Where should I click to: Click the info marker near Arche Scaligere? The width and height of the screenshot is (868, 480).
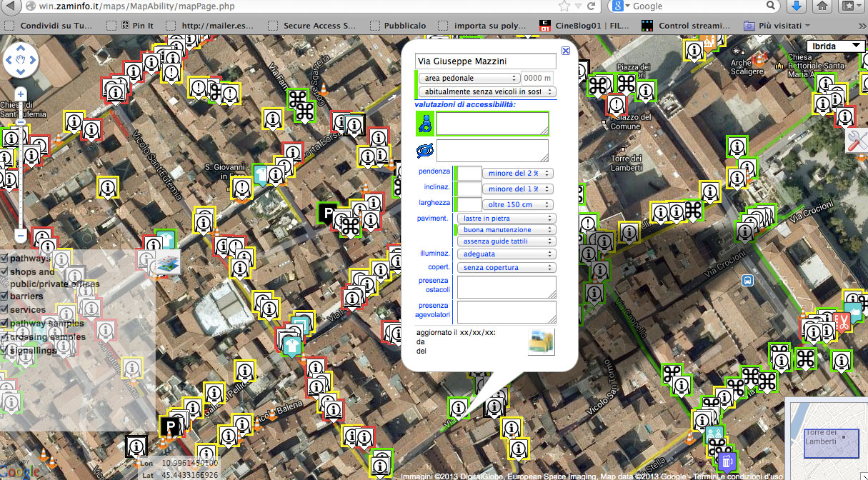[693, 50]
